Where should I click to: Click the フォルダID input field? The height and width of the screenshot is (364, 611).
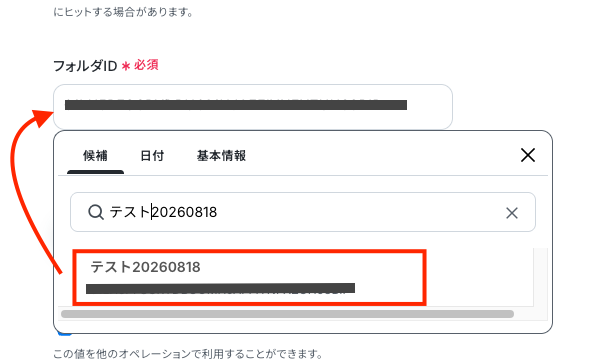click(253, 106)
